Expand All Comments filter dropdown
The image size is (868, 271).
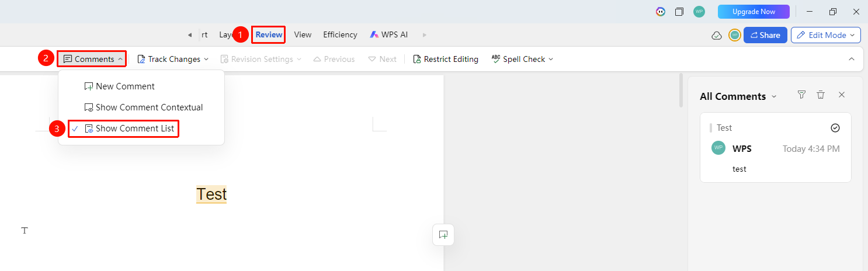[x=775, y=96]
